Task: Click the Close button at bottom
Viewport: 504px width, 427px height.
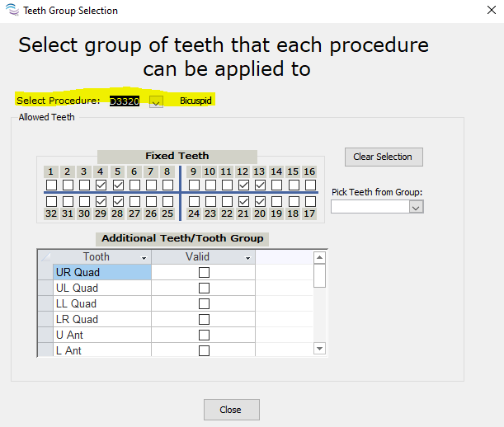Action: tap(231, 410)
